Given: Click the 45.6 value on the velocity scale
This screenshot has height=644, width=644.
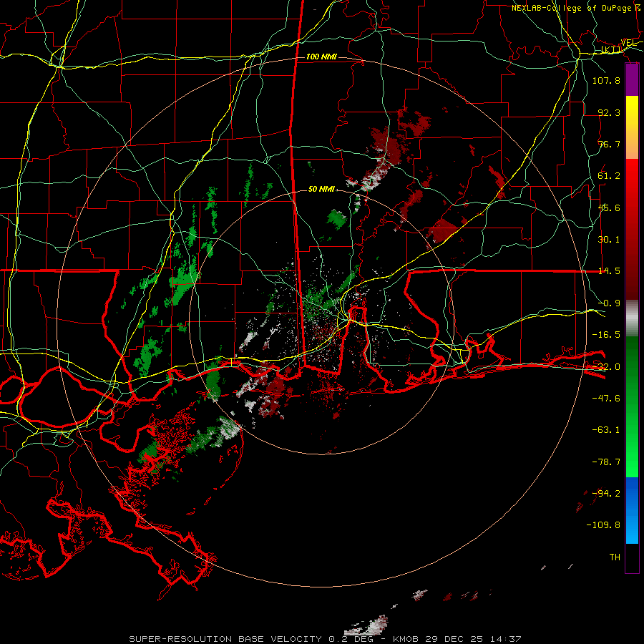Looking at the screenshot, I should point(609,208).
